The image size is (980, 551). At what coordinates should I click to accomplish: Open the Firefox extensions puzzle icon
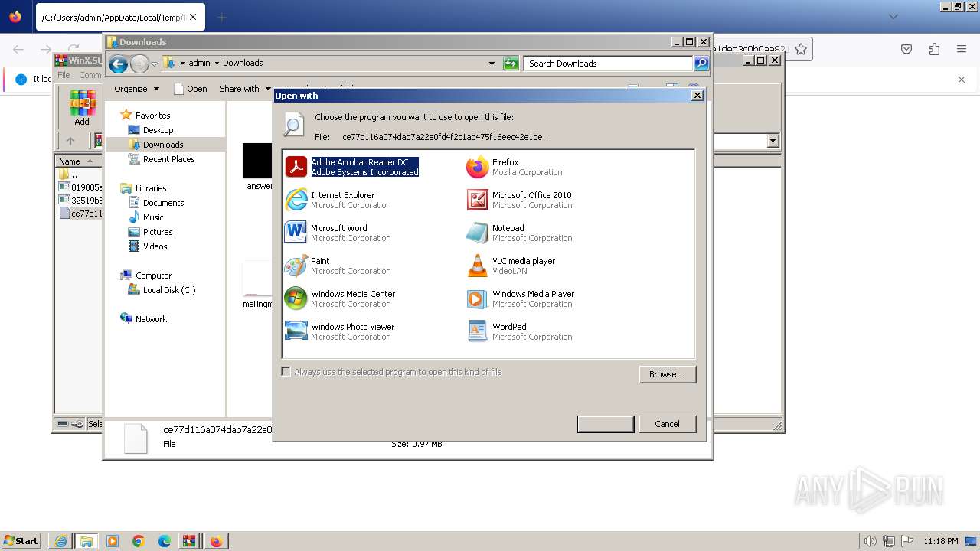(x=934, y=49)
